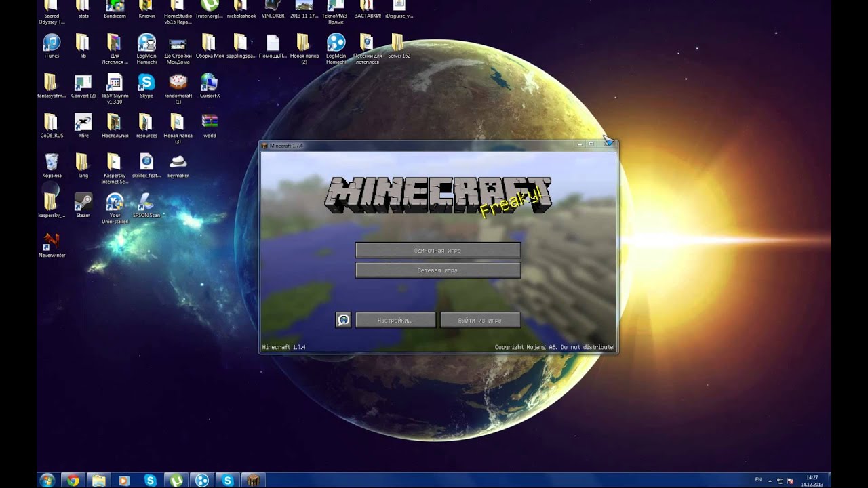Select the iTunes desktop shortcut
Image resolution: width=868 pixels, height=488 pixels.
point(52,46)
